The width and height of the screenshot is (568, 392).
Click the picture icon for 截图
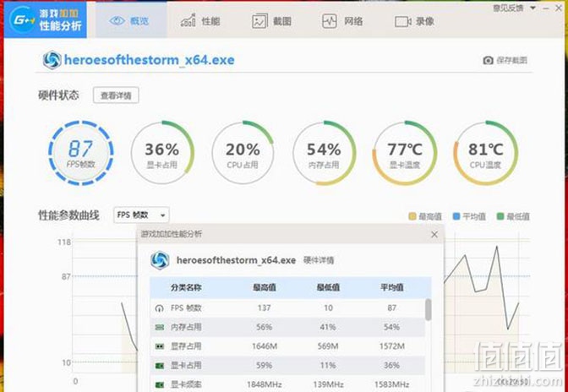coord(259,21)
